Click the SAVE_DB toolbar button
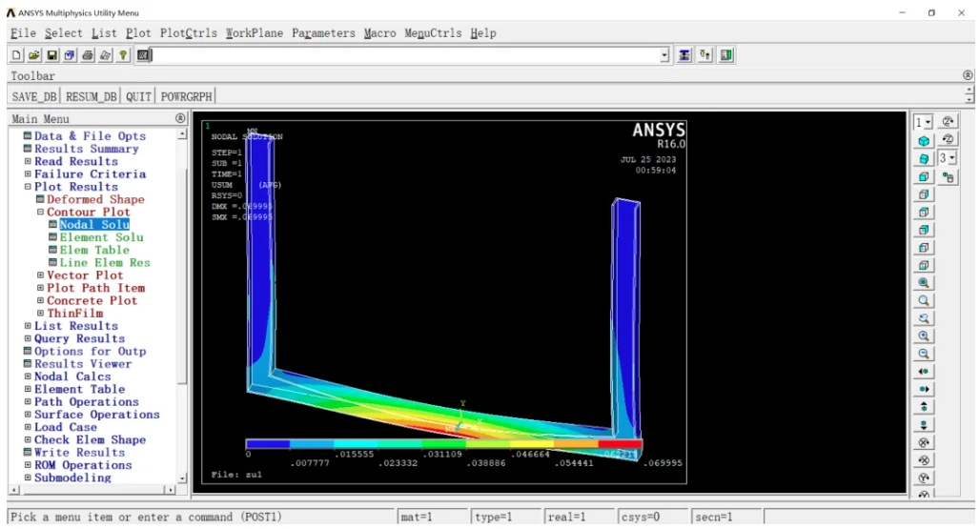The width and height of the screenshot is (980, 529). click(33, 97)
